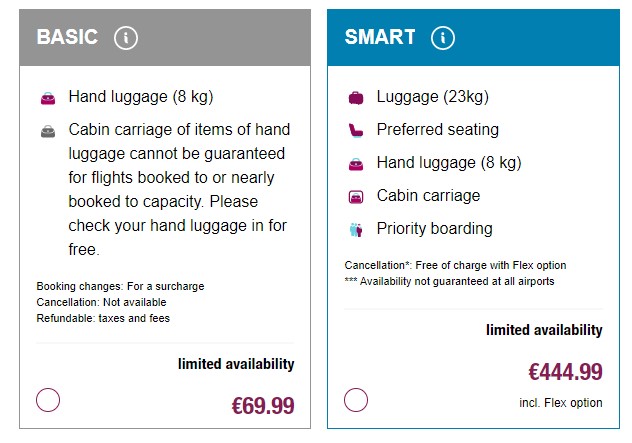632x443 pixels.
Task: Click the 'Preferred seating' feature text
Action: (437, 130)
